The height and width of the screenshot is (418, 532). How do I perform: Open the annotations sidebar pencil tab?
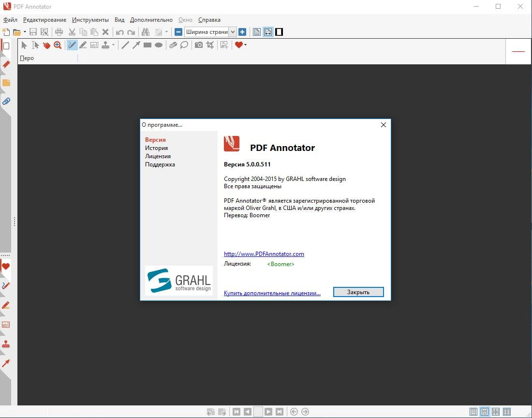6,64
